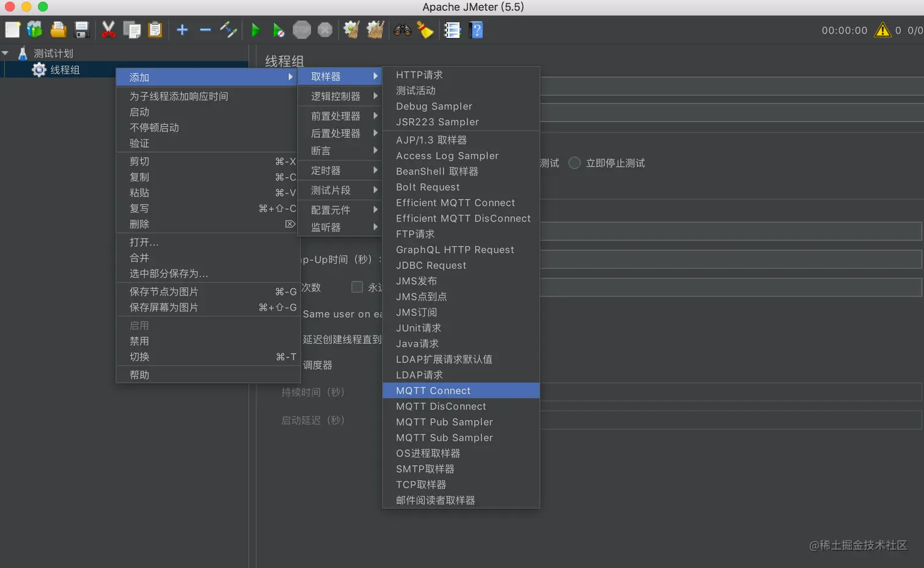The image size is (924, 568).
Task: Click the Open file folder icon
Action: click(58, 30)
